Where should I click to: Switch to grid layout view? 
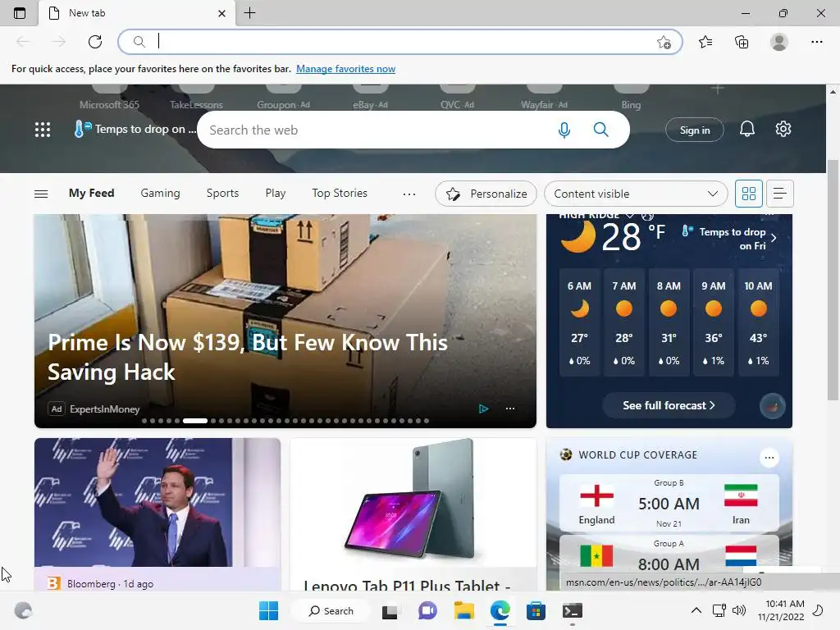pos(748,194)
